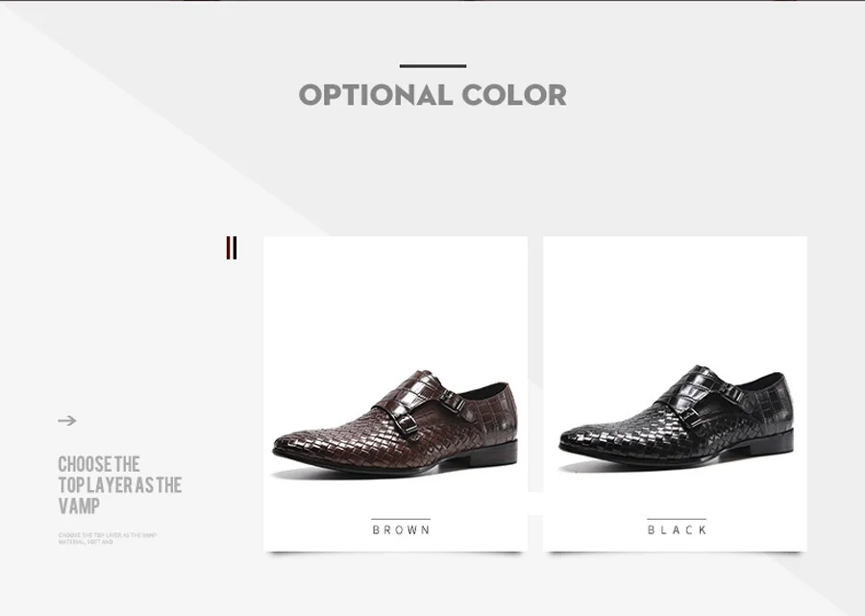Click the small gray description text

pos(108,539)
